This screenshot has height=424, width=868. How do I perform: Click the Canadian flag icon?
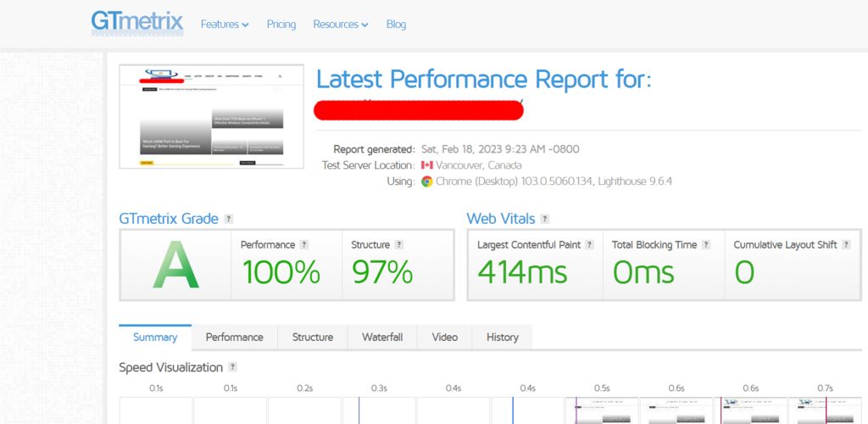pos(427,165)
